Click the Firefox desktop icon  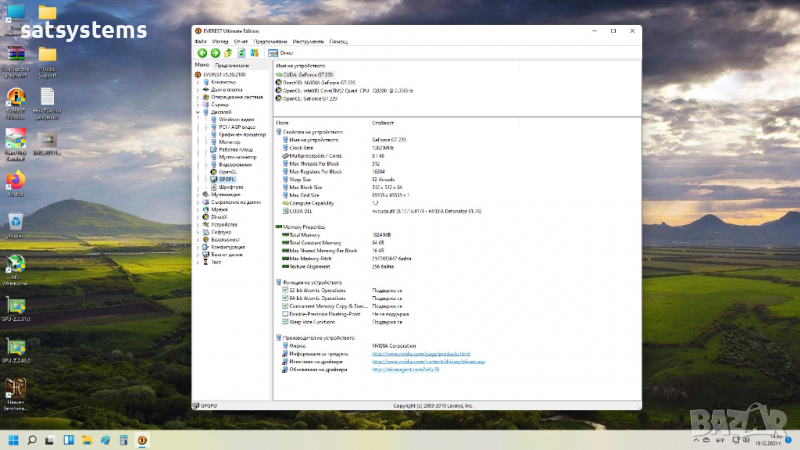point(16,182)
